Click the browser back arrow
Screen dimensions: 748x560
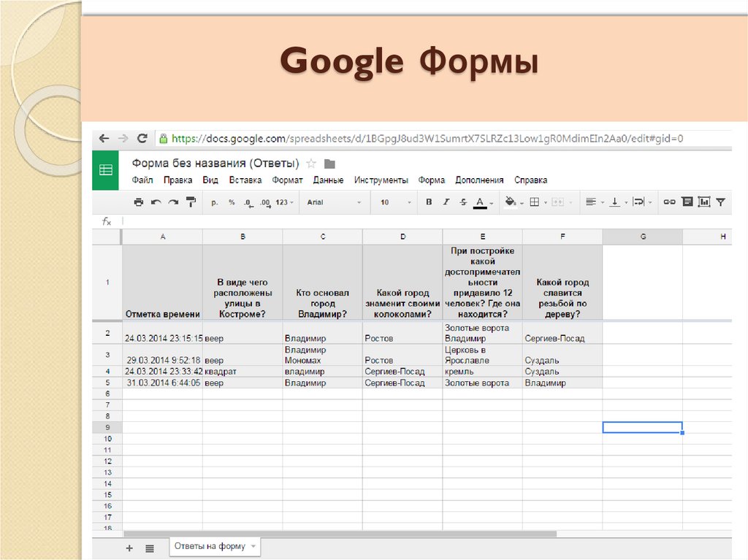[104, 139]
